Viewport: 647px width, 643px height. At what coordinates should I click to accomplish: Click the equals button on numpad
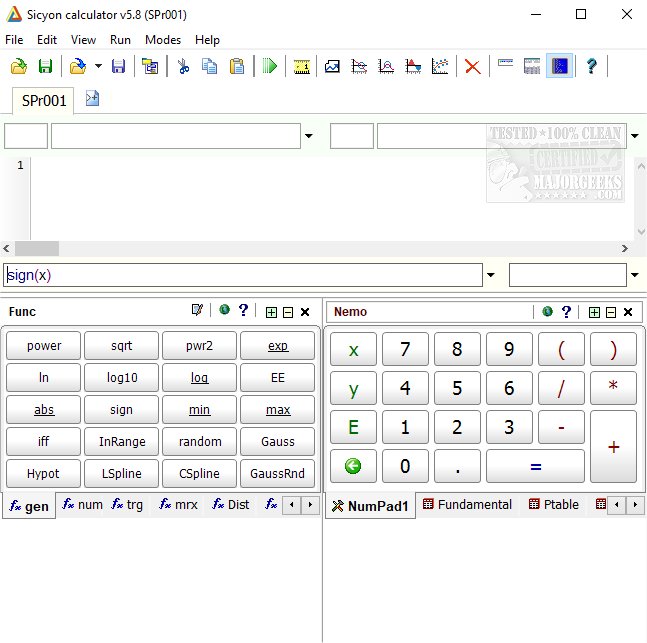[535, 466]
